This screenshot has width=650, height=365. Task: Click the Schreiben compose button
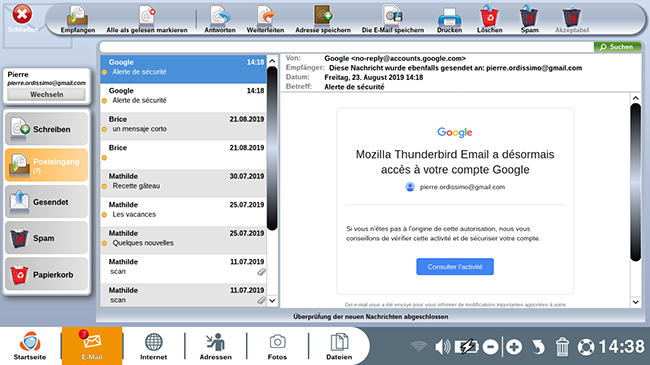pos(46,129)
